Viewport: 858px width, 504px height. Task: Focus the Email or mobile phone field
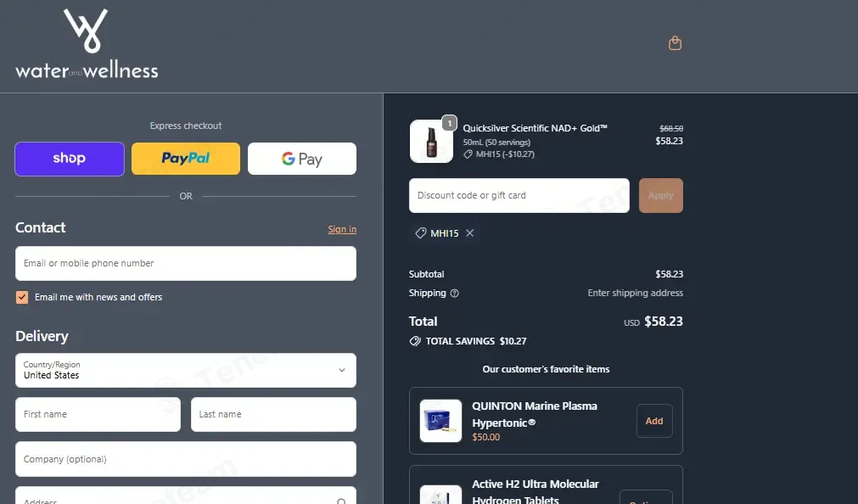click(x=186, y=263)
